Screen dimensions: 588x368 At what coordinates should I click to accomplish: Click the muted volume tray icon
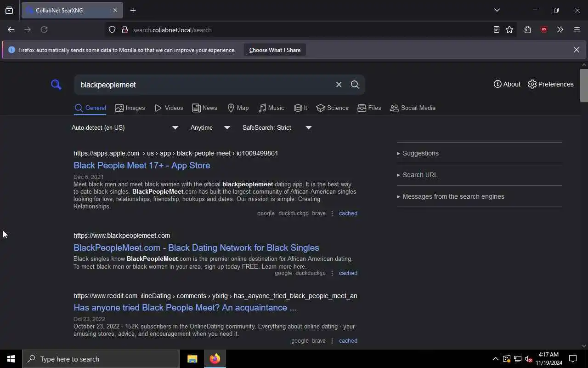click(528, 359)
